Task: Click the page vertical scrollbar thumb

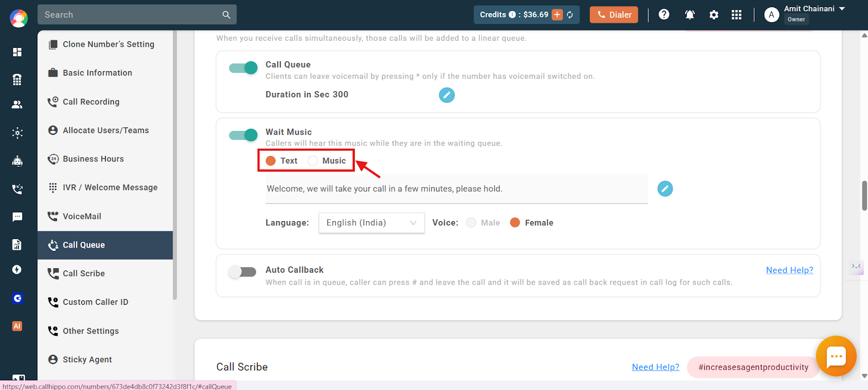Action: point(864,196)
